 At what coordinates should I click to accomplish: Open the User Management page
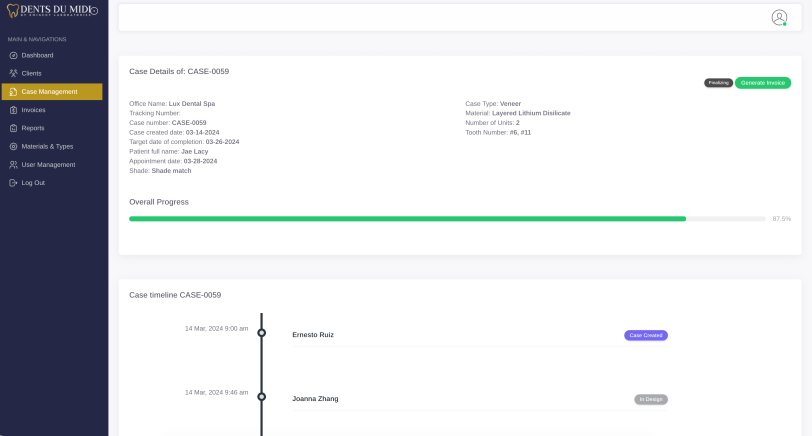pos(52,165)
